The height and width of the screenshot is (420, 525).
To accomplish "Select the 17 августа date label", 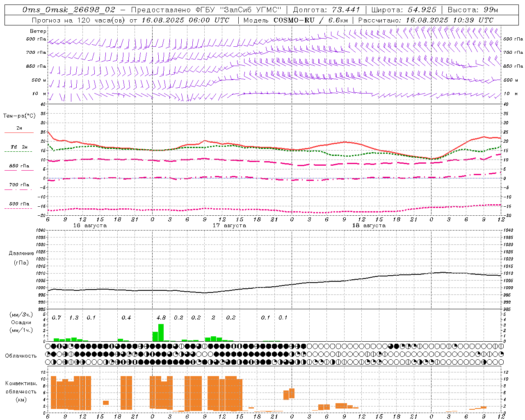I will [229, 226].
